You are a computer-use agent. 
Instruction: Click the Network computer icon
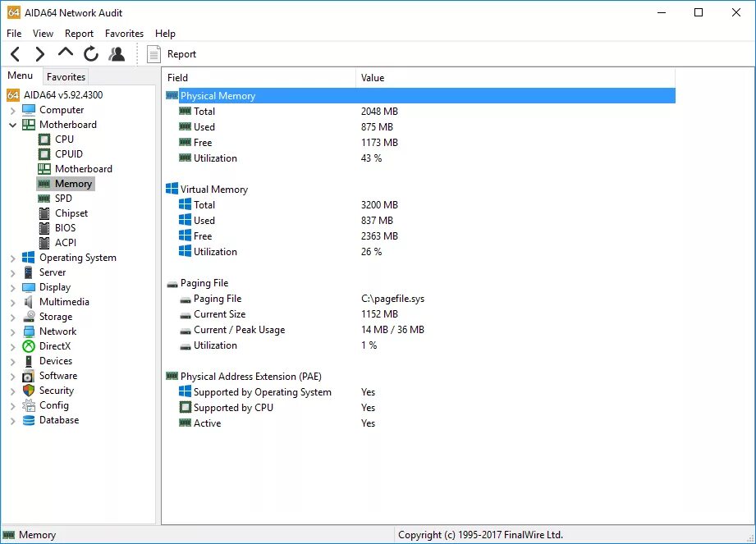point(29,331)
